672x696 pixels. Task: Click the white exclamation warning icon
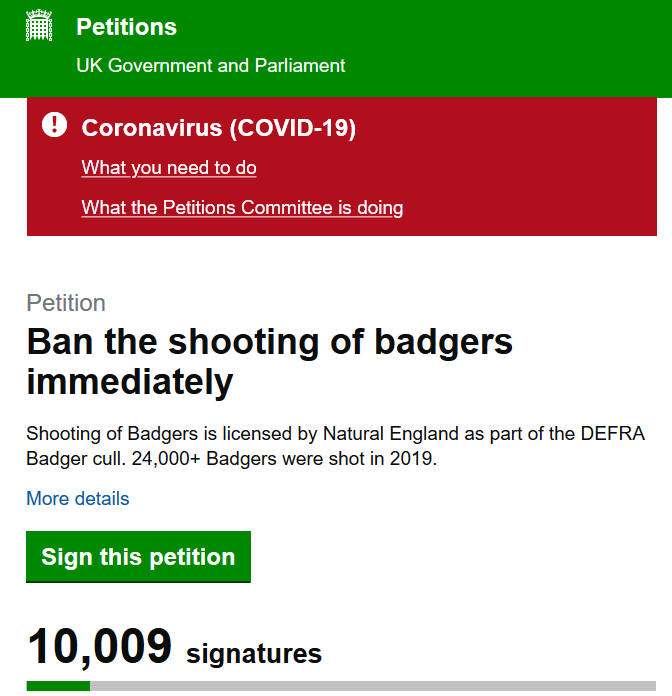coord(54,125)
